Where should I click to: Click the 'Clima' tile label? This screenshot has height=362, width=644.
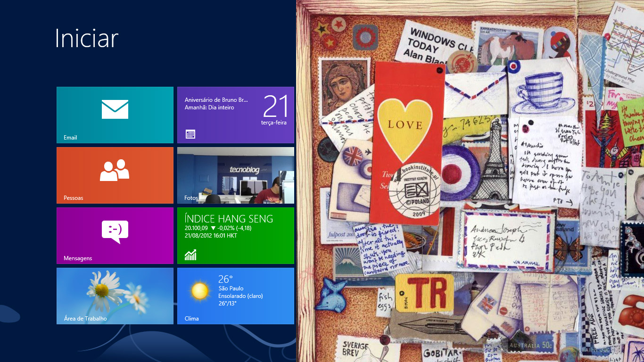tap(192, 319)
